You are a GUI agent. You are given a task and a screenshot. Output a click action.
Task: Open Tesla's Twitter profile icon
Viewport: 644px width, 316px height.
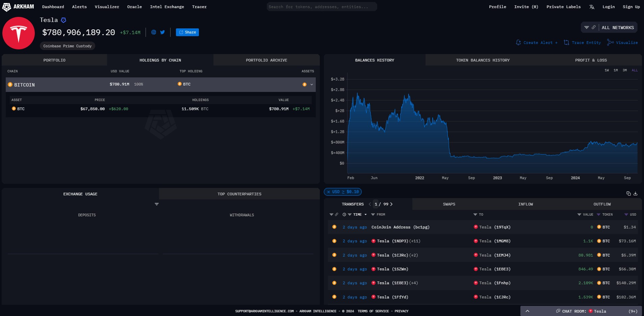(x=162, y=32)
